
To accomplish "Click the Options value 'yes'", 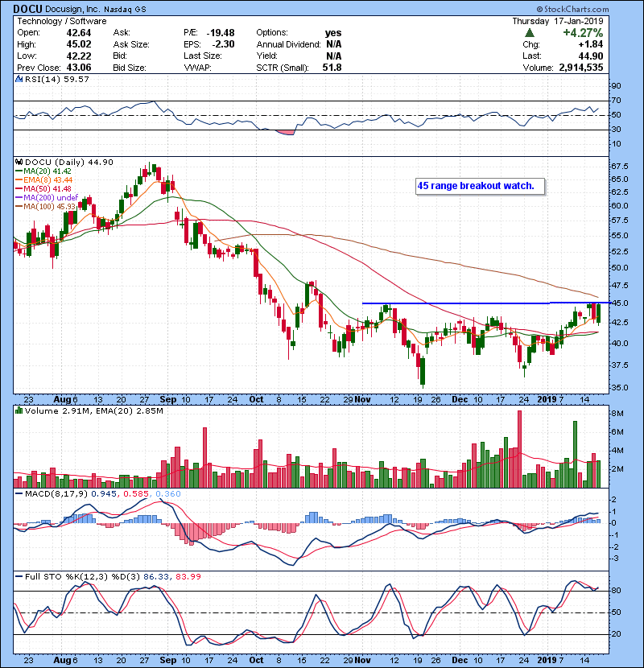I will point(333,33).
